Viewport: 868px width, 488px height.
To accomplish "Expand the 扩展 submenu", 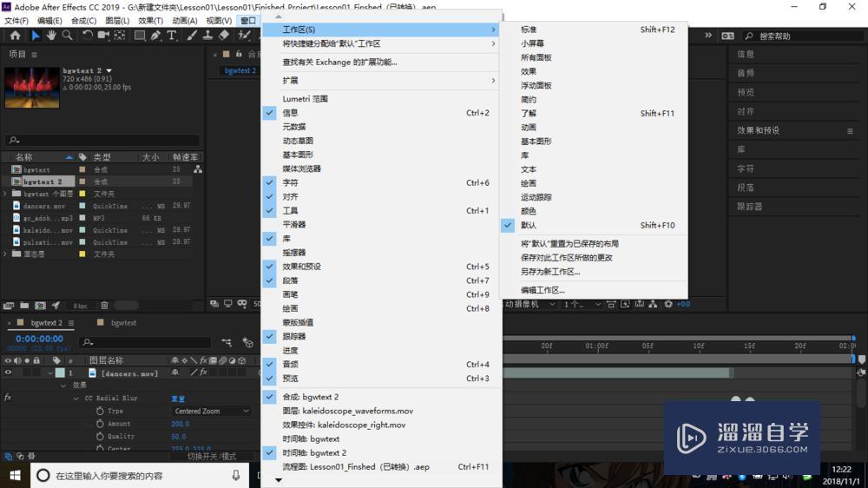I will 381,80.
